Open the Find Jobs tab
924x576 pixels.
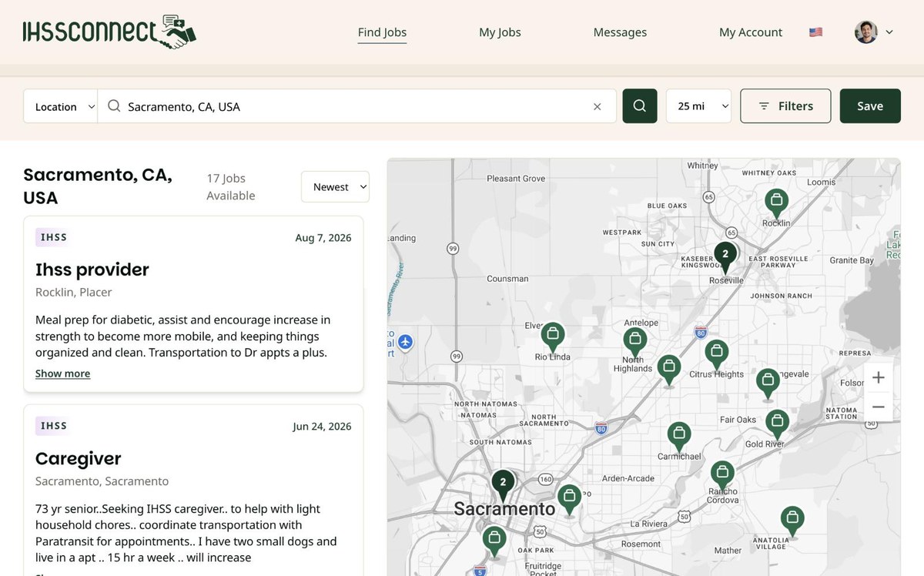coord(382,32)
